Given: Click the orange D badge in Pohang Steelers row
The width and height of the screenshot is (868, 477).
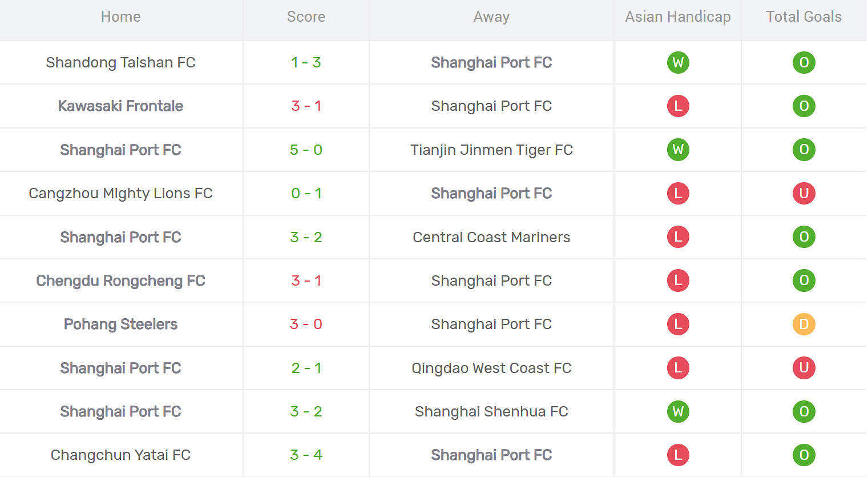Looking at the screenshot, I should pos(804,324).
